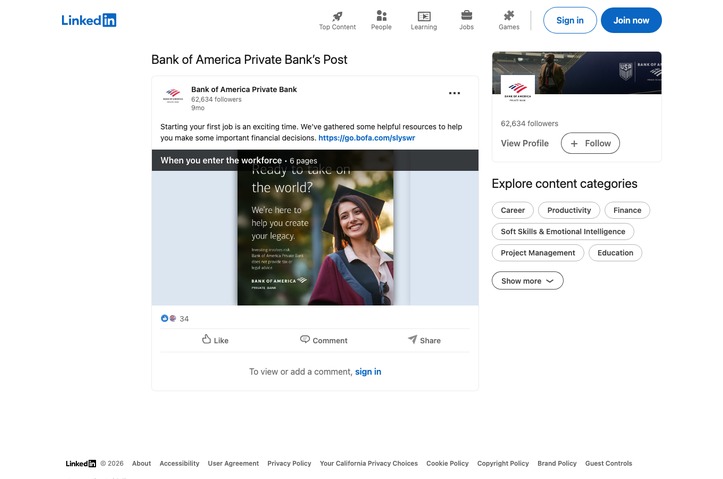The width and height of the screenshot is (723, 479).
Task: Expand Show more categories
Action: point(527,281)
